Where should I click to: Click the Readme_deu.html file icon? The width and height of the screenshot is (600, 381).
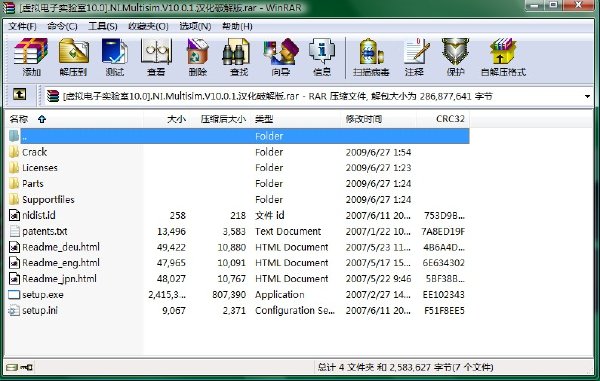point(14,247)
